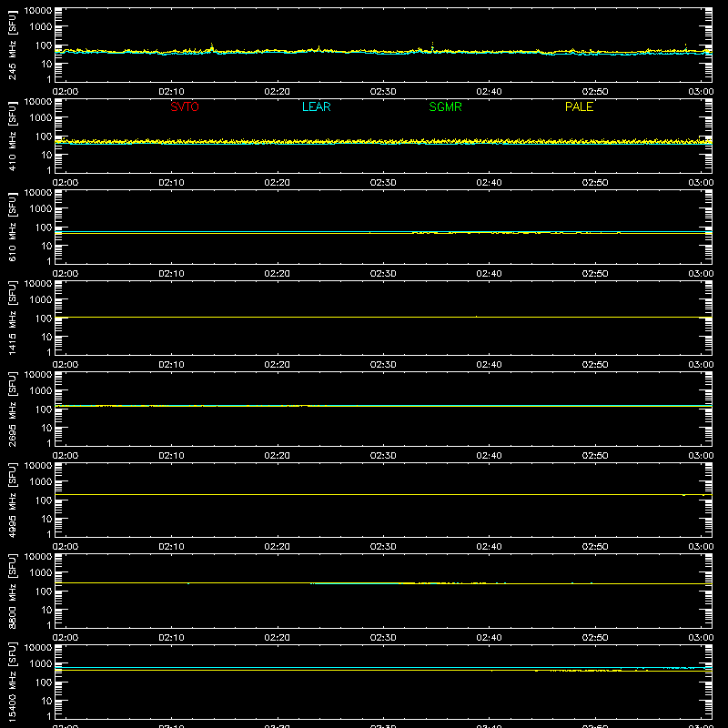This screenshot has height=728, width=728.
Task: Click the yellow PALE station legend label
Action: coord(579,106)
